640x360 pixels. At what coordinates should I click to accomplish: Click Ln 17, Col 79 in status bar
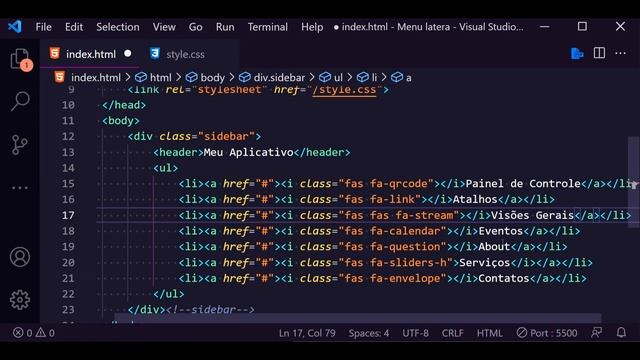pos(307,333)
